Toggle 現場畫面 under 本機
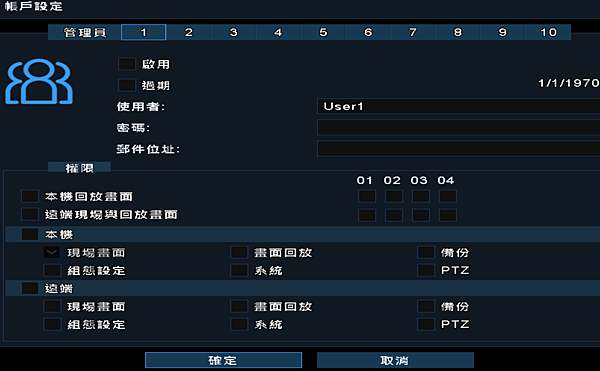The image size is (600, 371). click(52, 252)
